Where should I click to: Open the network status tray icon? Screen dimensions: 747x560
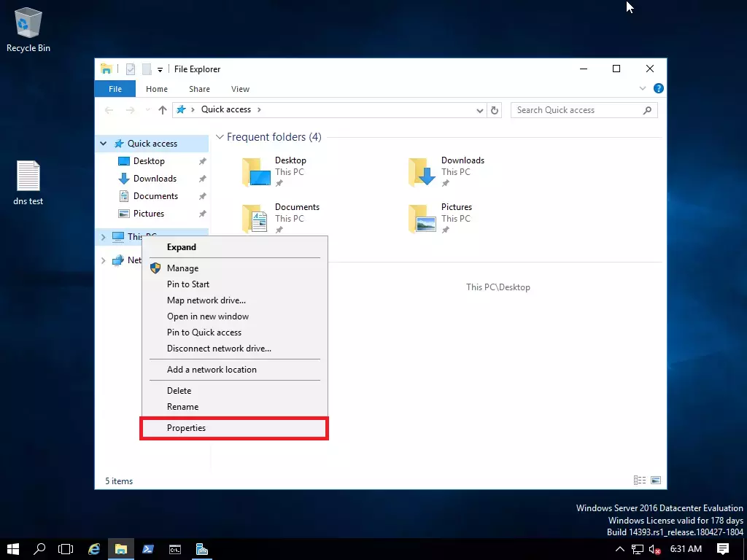coord(638,549)
